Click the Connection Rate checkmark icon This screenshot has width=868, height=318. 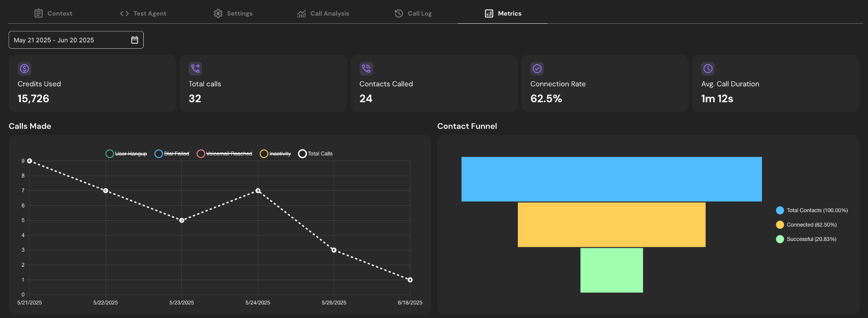pos(537,69)
